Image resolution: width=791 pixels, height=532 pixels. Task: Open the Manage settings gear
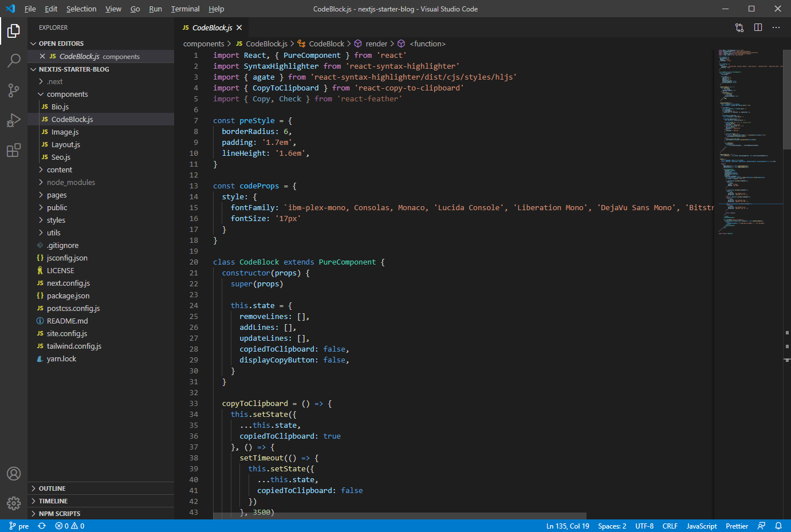coord(14,503)
